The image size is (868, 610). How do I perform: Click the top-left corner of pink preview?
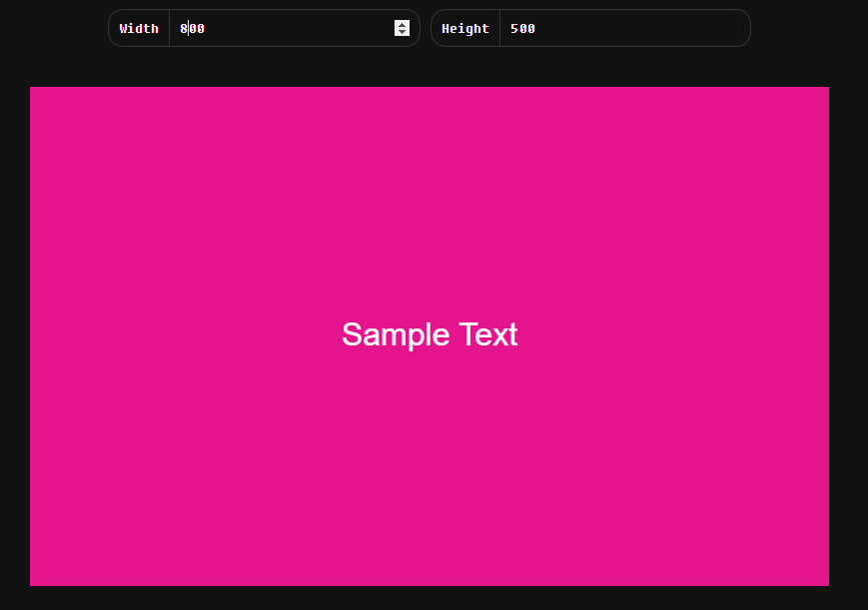coord(33,90)
